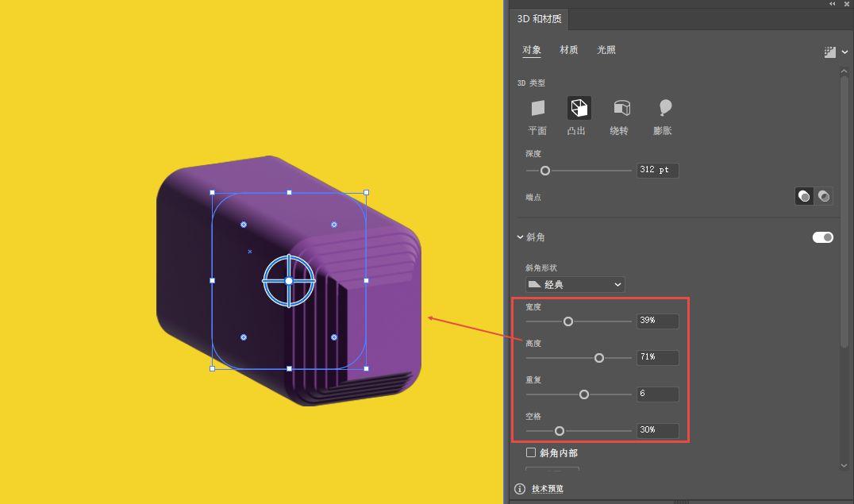Switch to the 对象 tab
The width and height of the screenshot is (854, 504).
pos(532,50)
